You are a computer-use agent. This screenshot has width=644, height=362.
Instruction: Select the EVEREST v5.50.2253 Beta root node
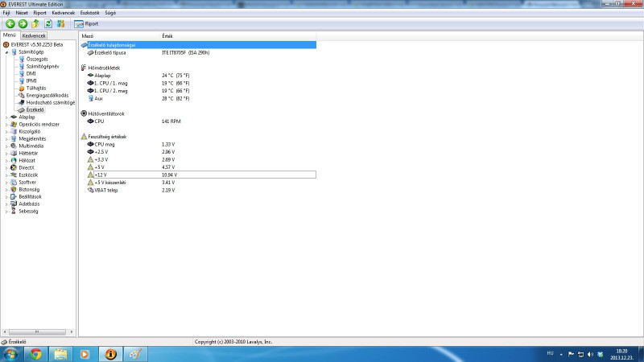click(36, 45)
